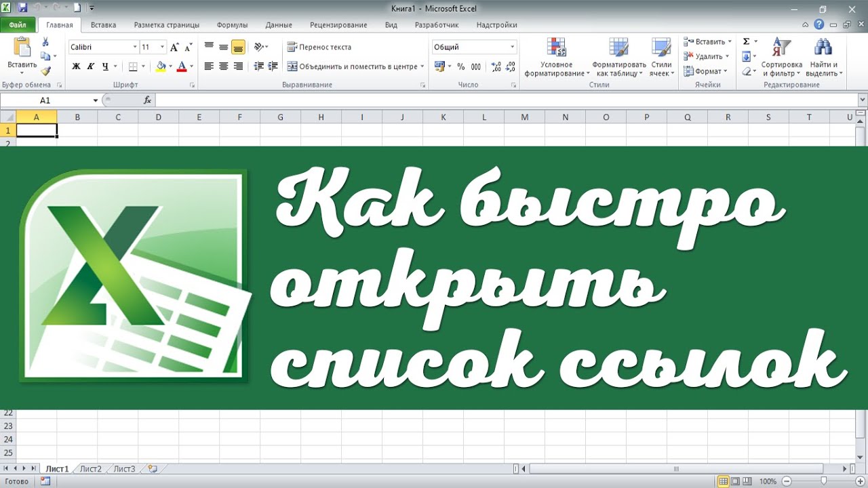Apply the 000 comma style format

coord(475,66)
